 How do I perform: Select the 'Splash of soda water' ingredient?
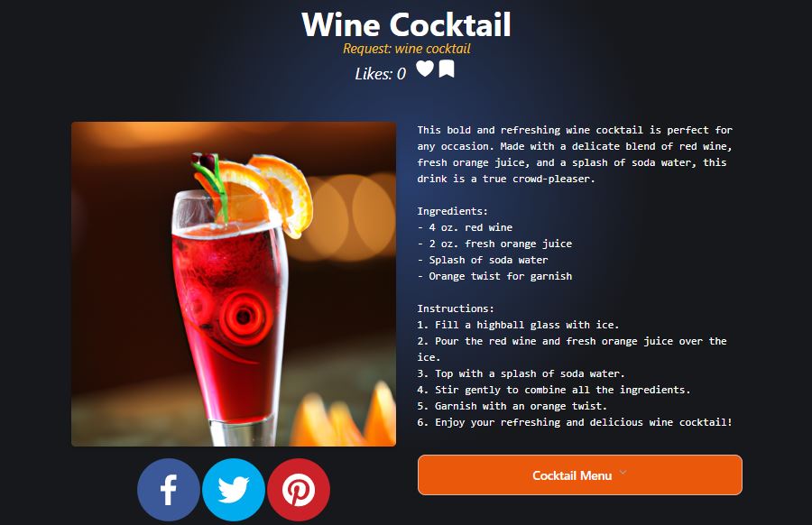(483, 260)
